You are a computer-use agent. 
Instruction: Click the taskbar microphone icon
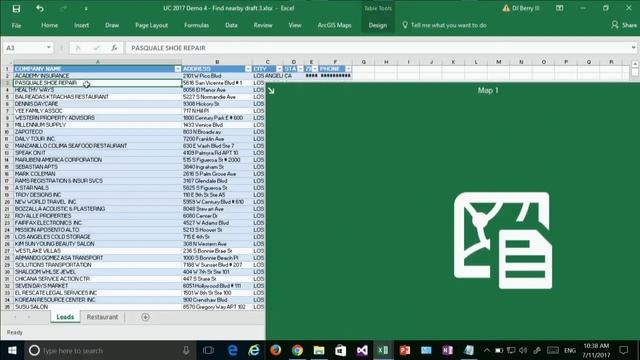click(x=186, y=350)
